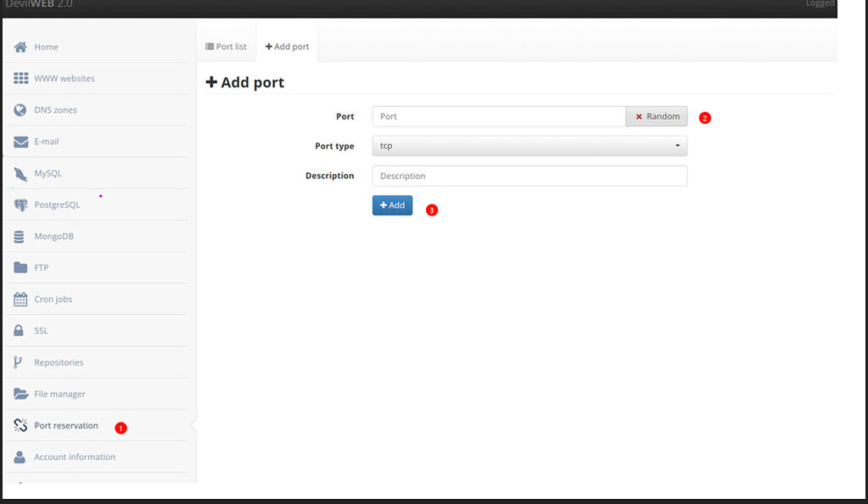Click the SSL padlock icon
Screen dimensions: 868x504
click(19, 331)
